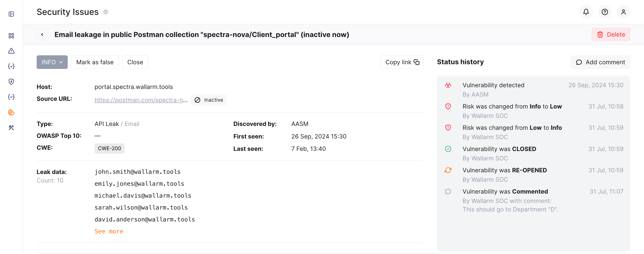Open the help question mark menu
Screen dimensions: 644x254
pyautogui.click(x=605, y=12)
